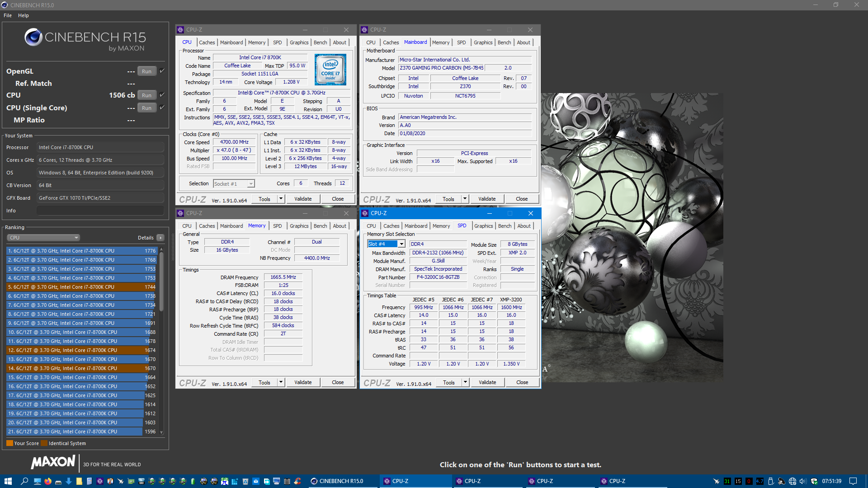Screen dimensions: 868x488
Task: Open the Recycle Bin taskbar icon
Action: coord(245,481)
